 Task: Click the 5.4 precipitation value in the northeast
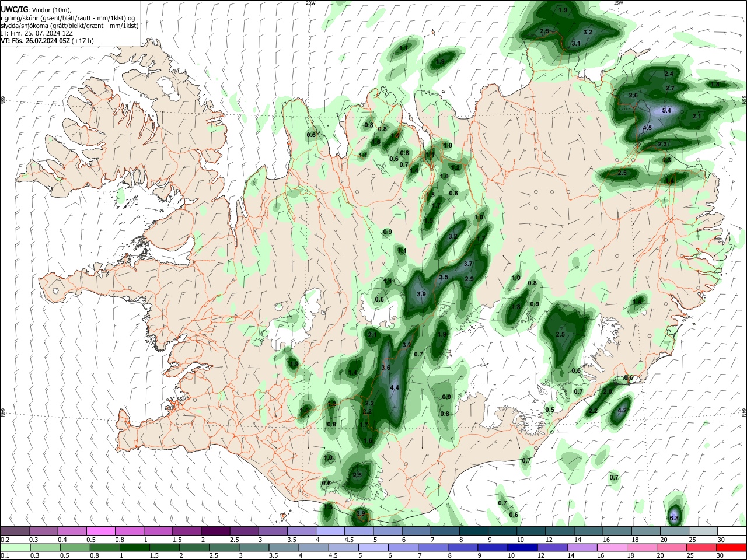point(666,110)
